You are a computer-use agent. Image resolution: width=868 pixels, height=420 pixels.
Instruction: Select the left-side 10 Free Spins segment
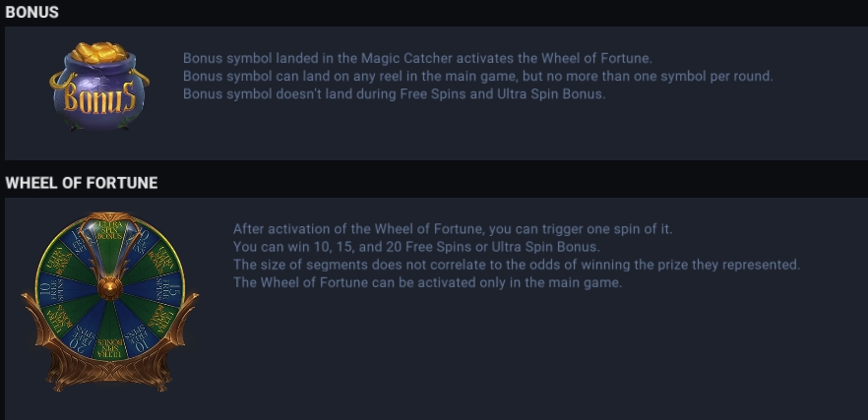tap(52, 288)
